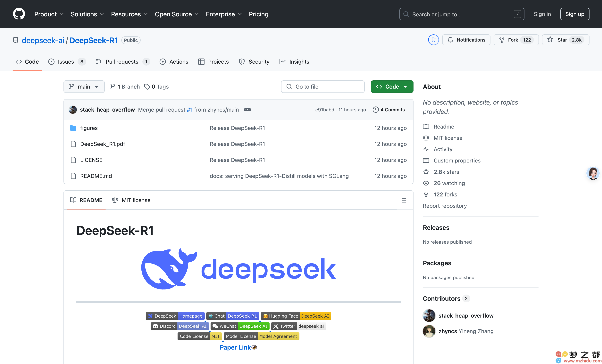Switch to the Code tab

click(x=27, y=62)
